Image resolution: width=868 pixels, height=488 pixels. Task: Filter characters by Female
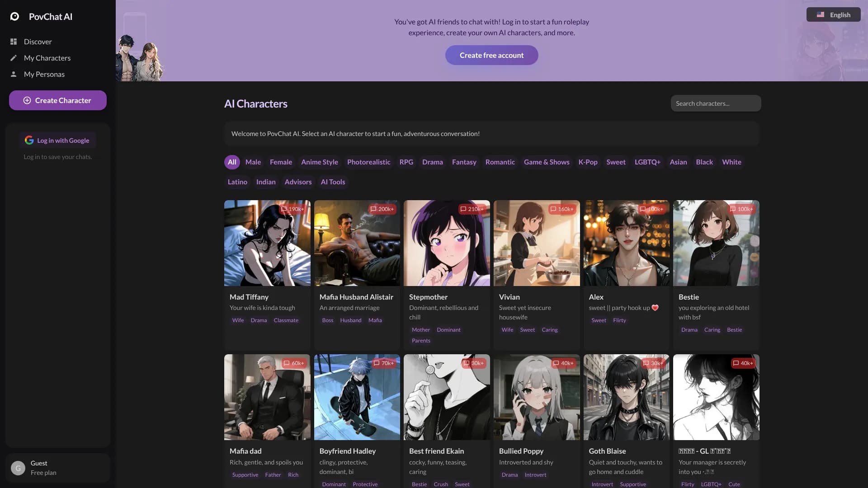click(x=281, y=162)
